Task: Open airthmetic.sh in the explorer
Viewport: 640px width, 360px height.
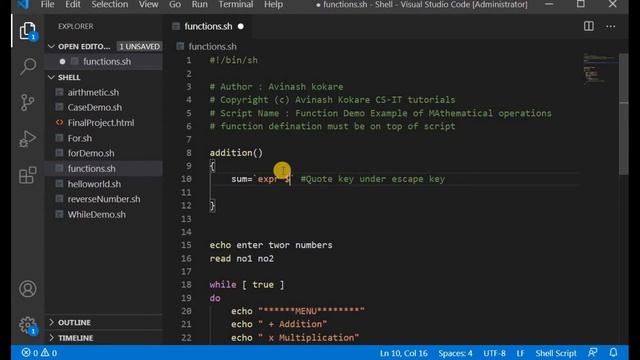Action: 93,92
